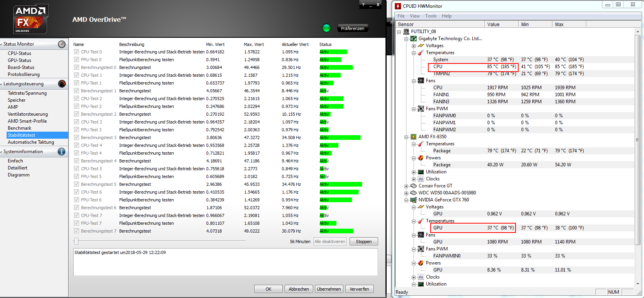This screenshot has width=644, height=298.
Task: Collapse the Status Monitor sidebar section
Action: (x=2, y=44)
